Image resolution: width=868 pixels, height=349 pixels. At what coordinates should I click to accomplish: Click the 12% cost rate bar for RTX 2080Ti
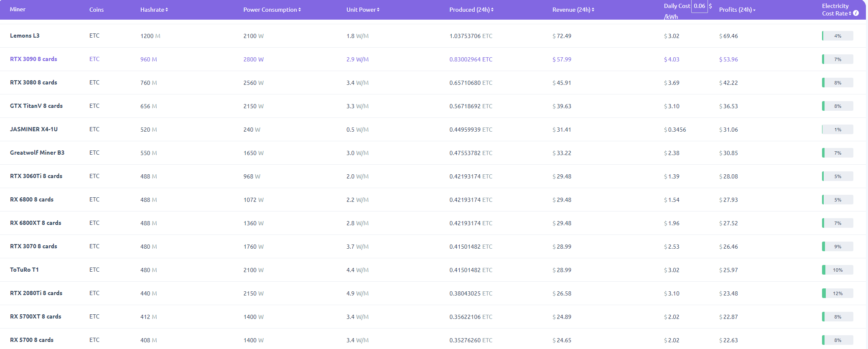tap(837, 293)
